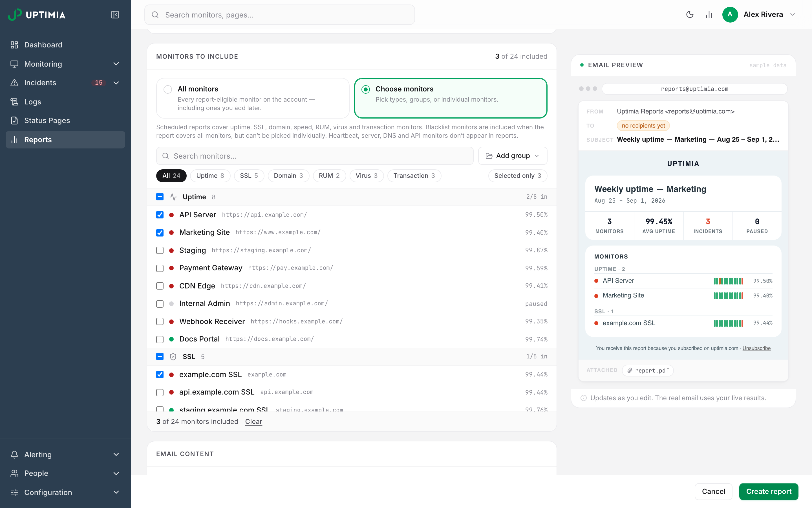Uncheck the API Server monitor
The image size is (812, 508).
[160, 215]
